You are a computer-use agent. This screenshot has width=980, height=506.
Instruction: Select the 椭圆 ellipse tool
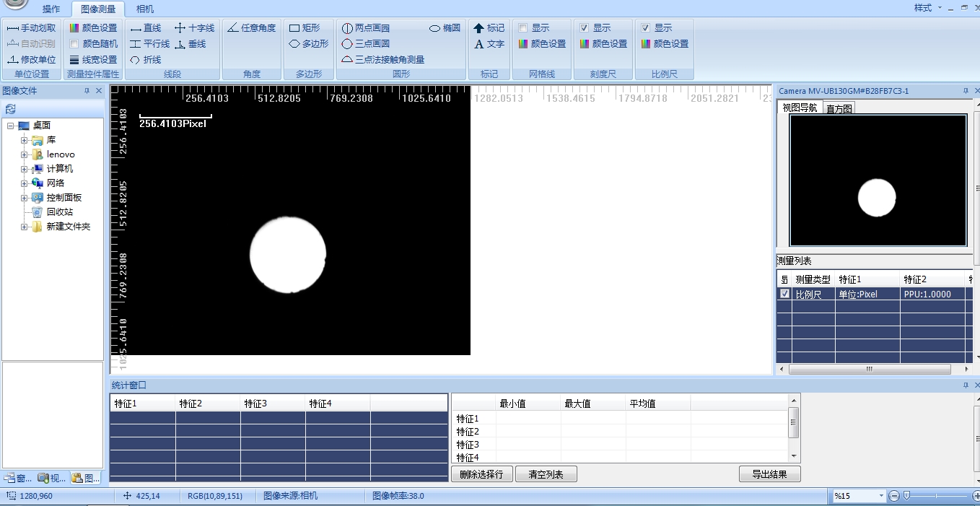(445, 28)
